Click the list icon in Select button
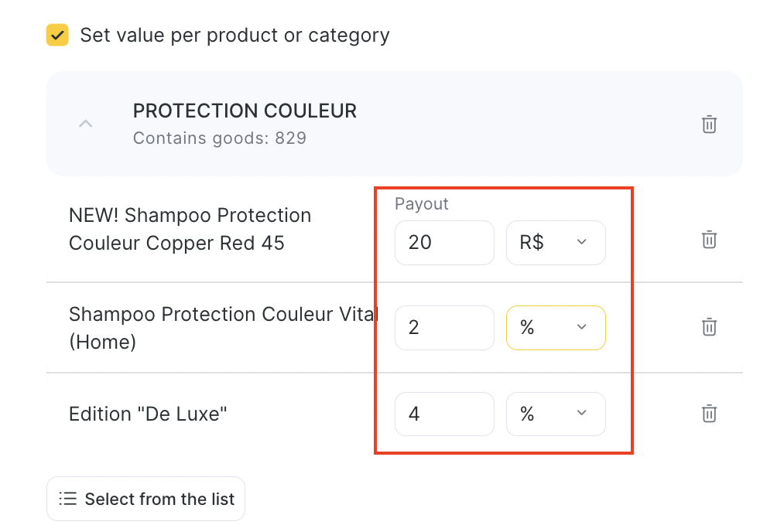This screenshot has height=532, width=777. [68, 499]
